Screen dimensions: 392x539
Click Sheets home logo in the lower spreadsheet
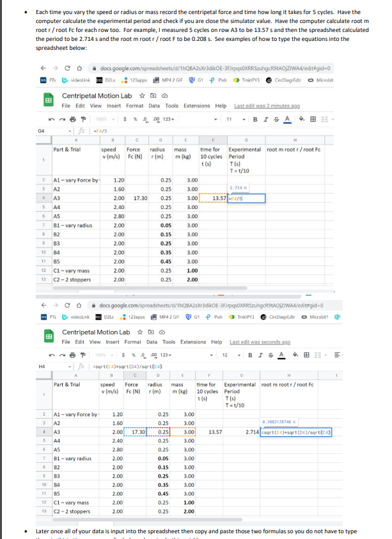49,336
